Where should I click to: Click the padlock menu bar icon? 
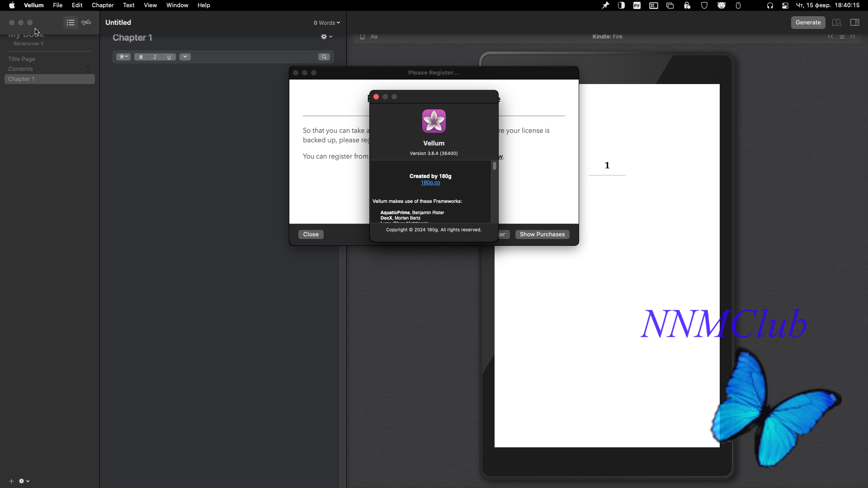point(687,5)
